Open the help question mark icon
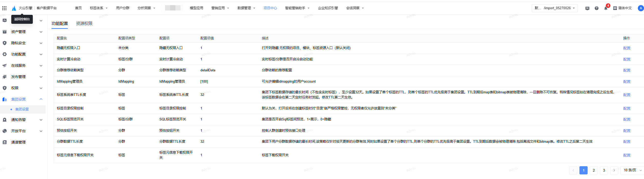Screen dimensions: 644x179 pos(597,8)
